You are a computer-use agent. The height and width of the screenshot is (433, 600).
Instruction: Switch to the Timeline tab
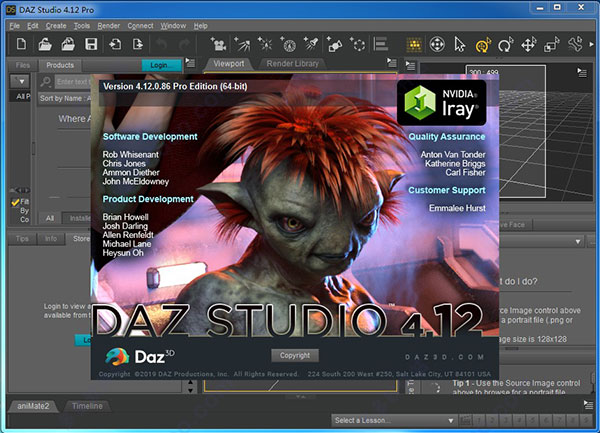[x=87, y=406]
